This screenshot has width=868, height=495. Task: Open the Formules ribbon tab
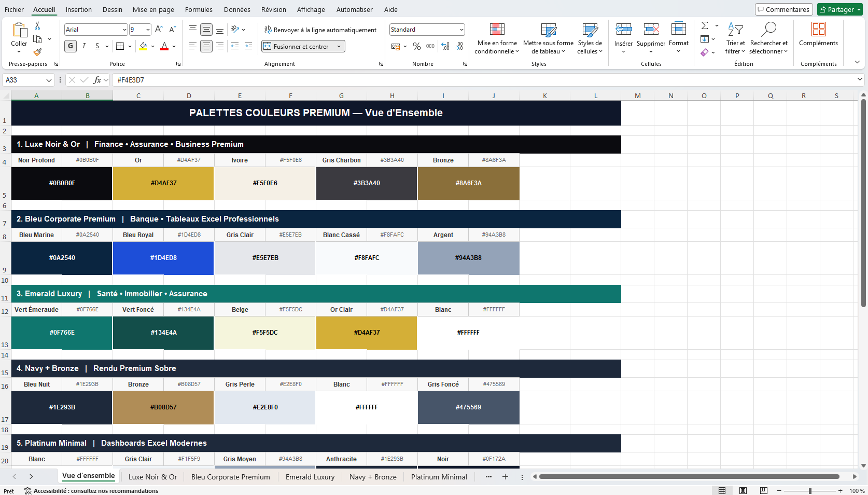[x=199, y=9]
